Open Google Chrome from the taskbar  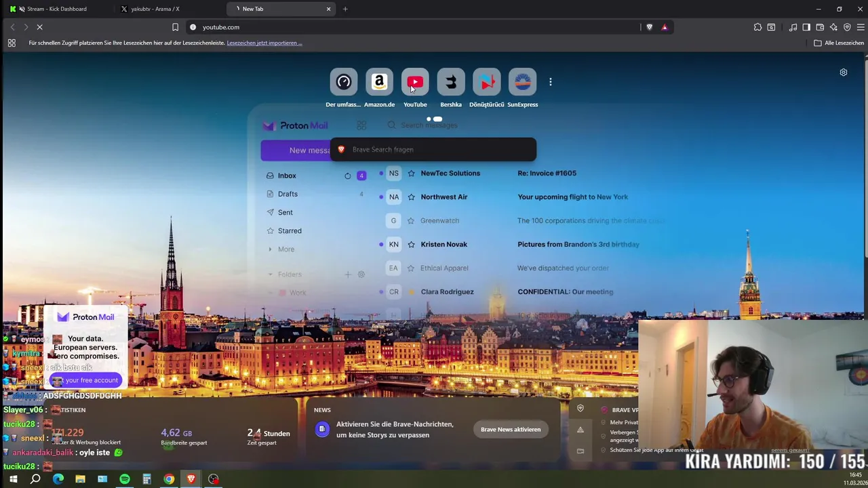point(169,479)
